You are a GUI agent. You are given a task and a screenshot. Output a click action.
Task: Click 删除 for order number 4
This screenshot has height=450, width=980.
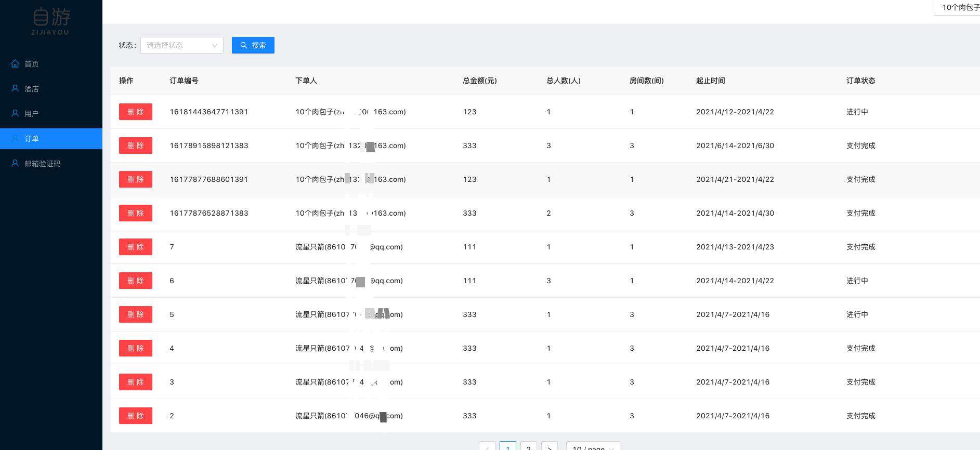pos(136,348)
